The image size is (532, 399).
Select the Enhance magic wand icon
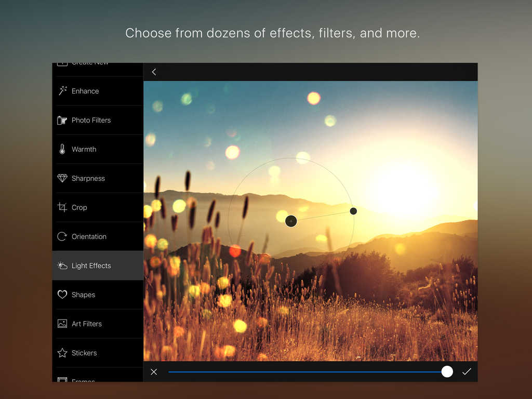[62, 91]
